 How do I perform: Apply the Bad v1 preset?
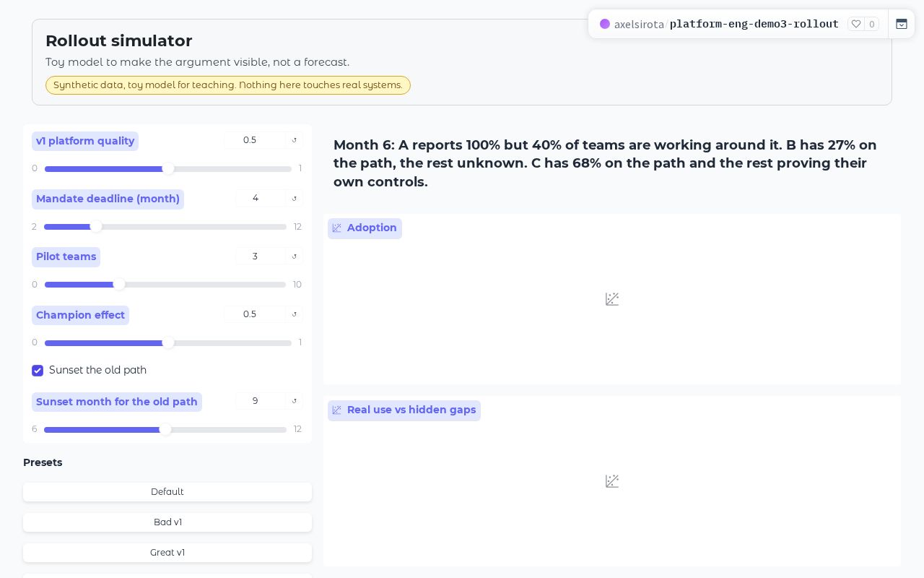167,522
